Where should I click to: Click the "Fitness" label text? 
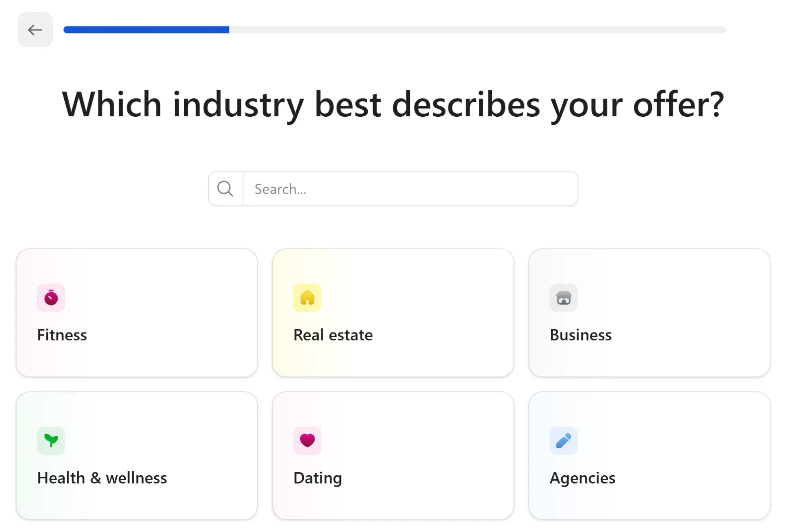(62, 335)
